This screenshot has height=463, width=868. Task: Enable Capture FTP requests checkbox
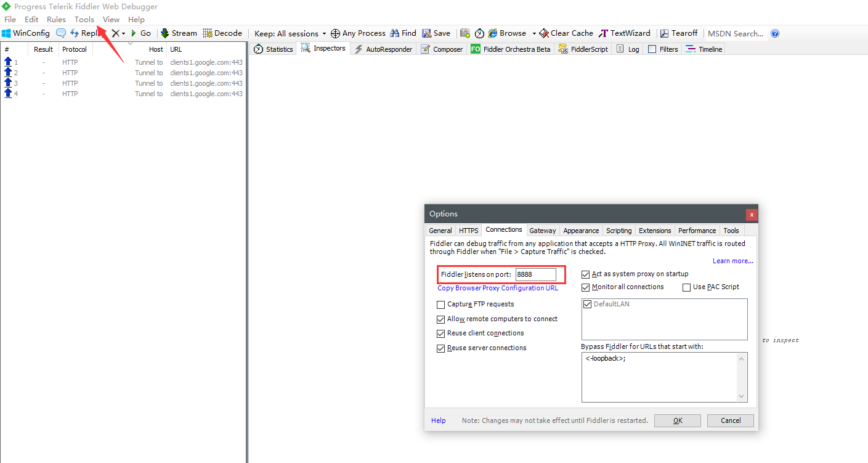(440, 305)
